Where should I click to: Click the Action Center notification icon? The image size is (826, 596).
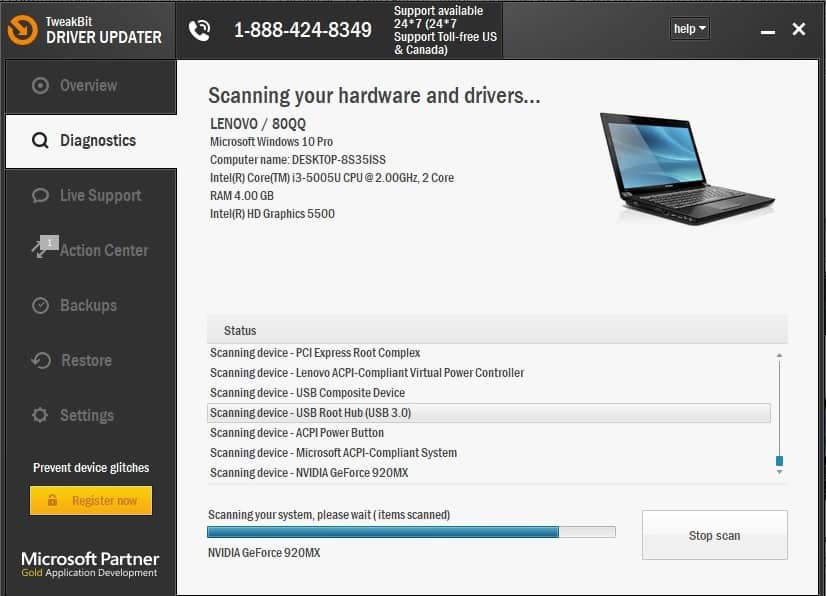pyautogui.click(x=45, y=246)
